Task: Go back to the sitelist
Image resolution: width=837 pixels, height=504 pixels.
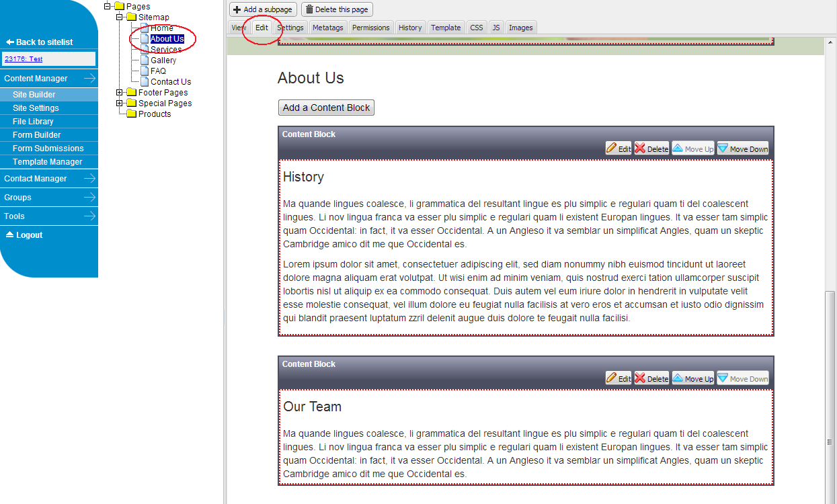Action: pos(40,42)
